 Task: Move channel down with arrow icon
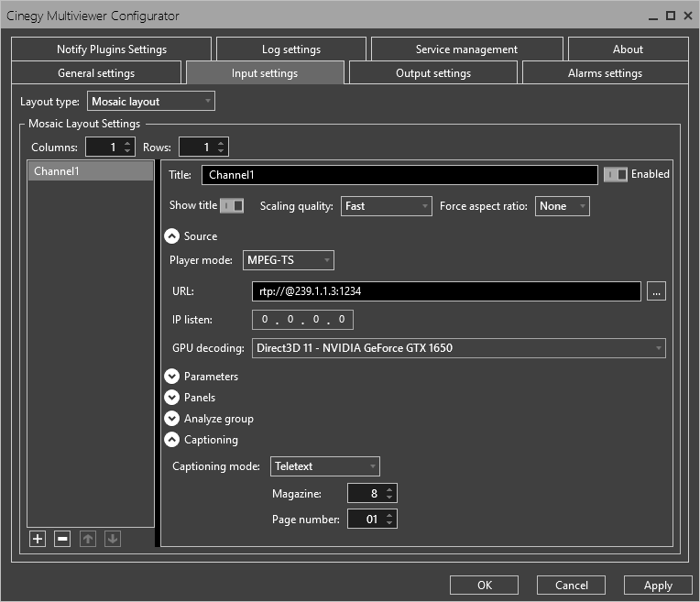[x=113, y=539]
